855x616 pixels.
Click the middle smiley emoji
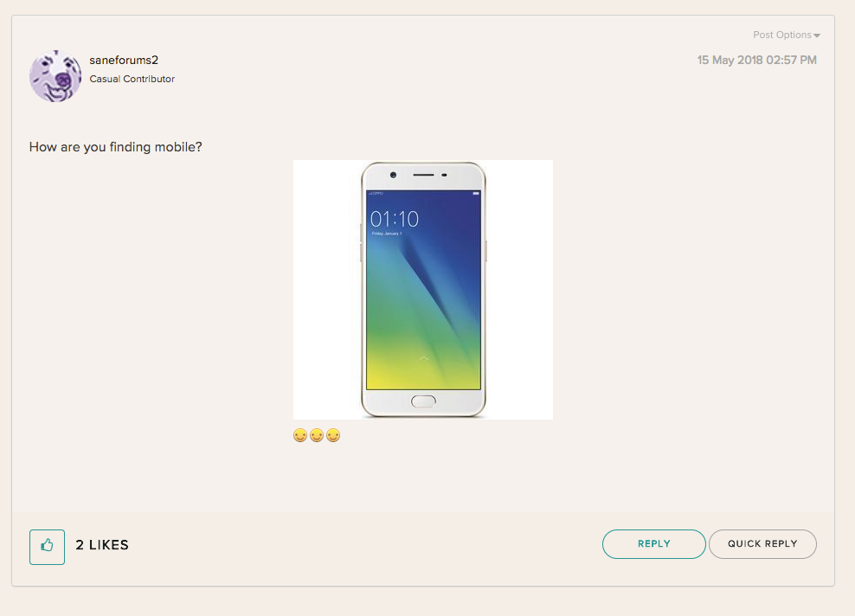[x=317, y=435]
